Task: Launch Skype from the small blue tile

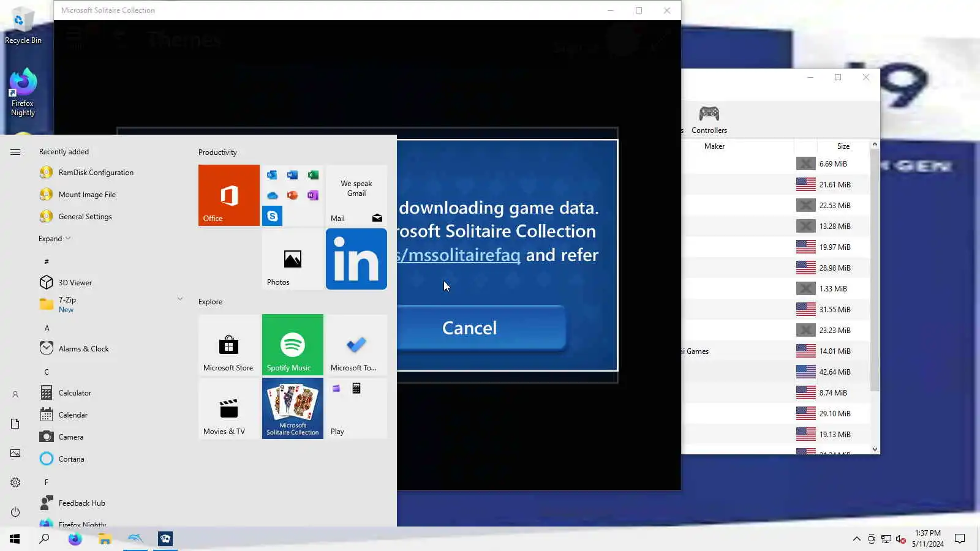Action: 272,216
